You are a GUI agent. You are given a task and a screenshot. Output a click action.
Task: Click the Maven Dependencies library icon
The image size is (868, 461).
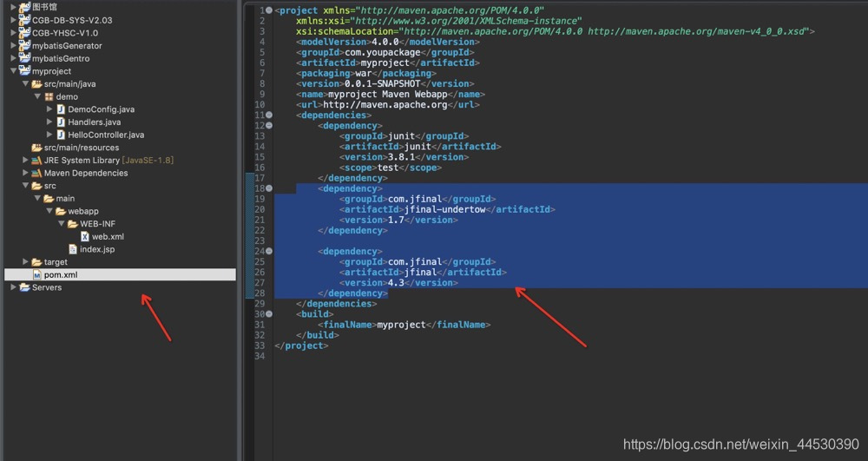point(36,173)
